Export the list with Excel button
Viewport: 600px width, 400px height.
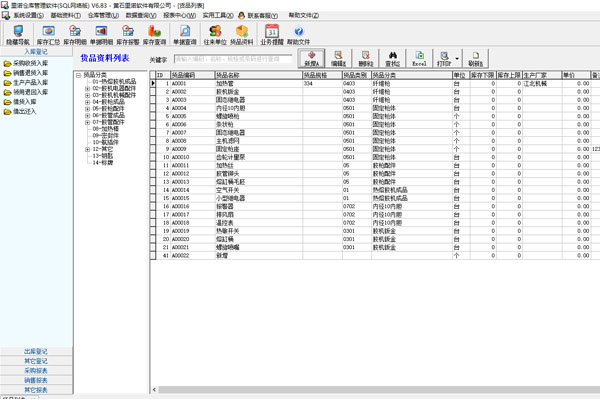coord(420,59)
